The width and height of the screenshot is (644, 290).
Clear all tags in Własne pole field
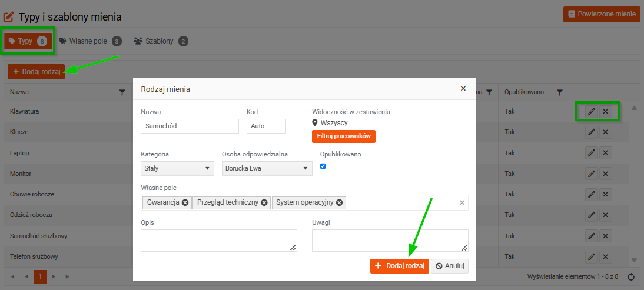point(462,202)
